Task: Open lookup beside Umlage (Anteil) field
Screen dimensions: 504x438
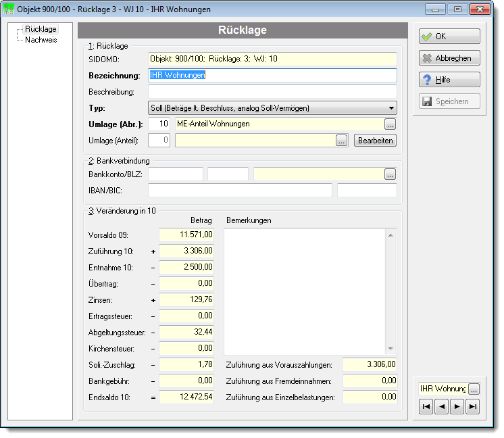Action: (342, 141)
